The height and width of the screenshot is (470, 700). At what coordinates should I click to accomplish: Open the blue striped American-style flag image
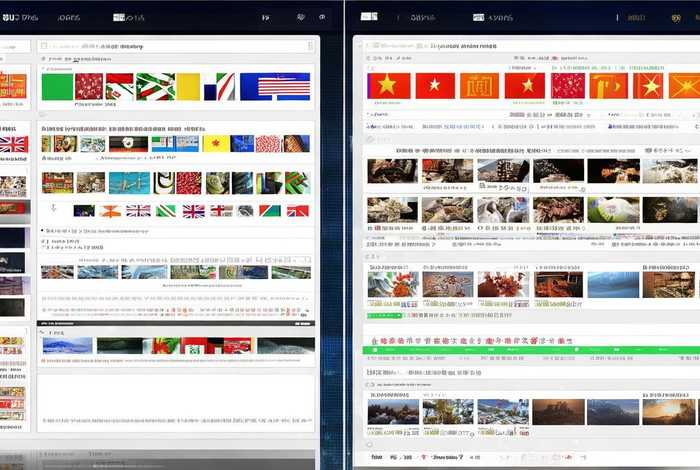276,87
